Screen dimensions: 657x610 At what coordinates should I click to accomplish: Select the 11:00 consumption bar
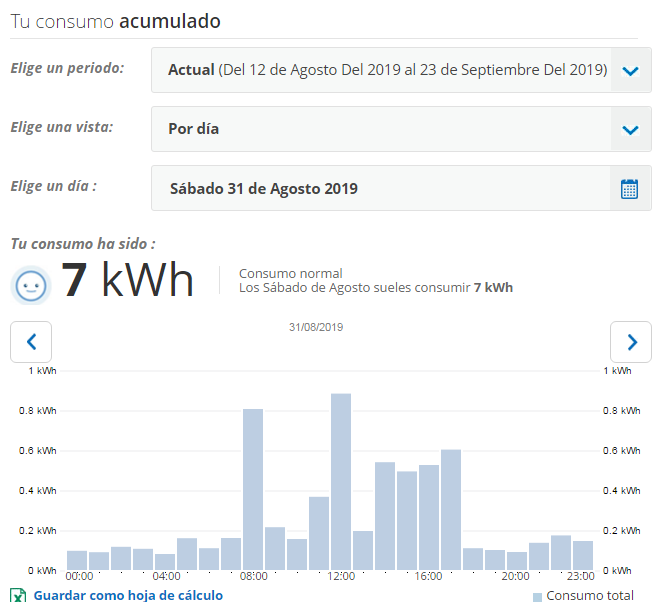click(x=319, y=533)
